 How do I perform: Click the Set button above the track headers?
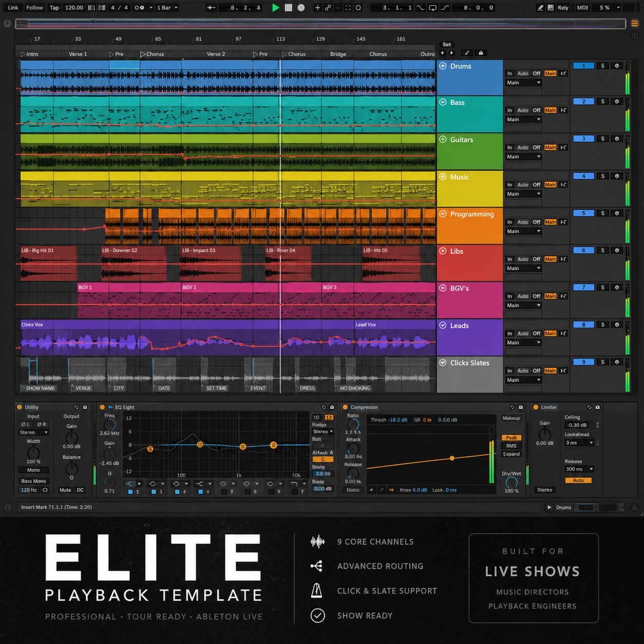click(447, 45)
